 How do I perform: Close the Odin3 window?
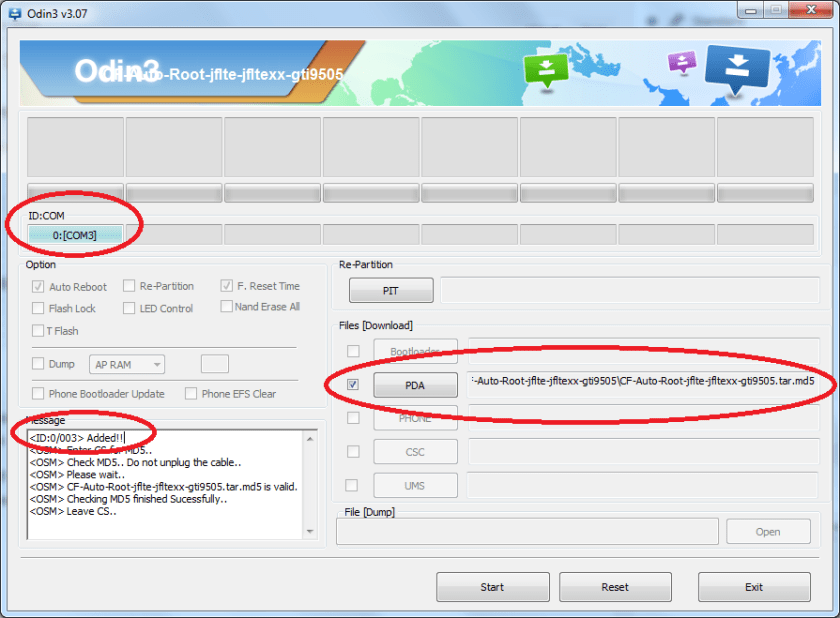pos(812,11)
